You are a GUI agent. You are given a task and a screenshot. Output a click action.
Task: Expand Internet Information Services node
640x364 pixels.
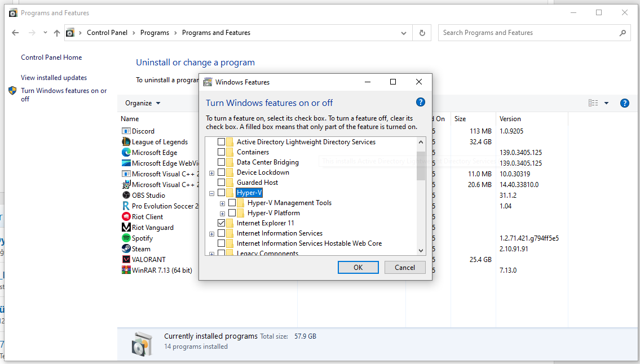pyautogui.click(x=211, y=234)
